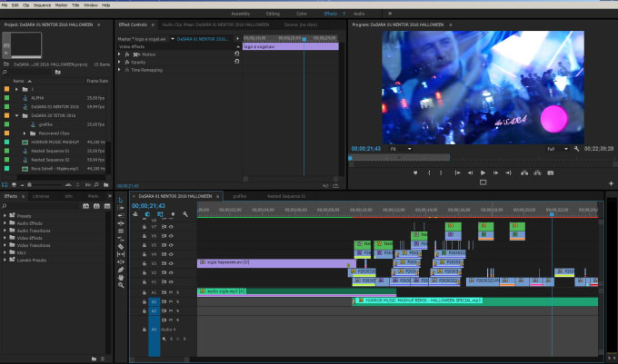Click Export Frame camera icon
The width and height of the screenshot is (618, 364).
pos(551,172)
